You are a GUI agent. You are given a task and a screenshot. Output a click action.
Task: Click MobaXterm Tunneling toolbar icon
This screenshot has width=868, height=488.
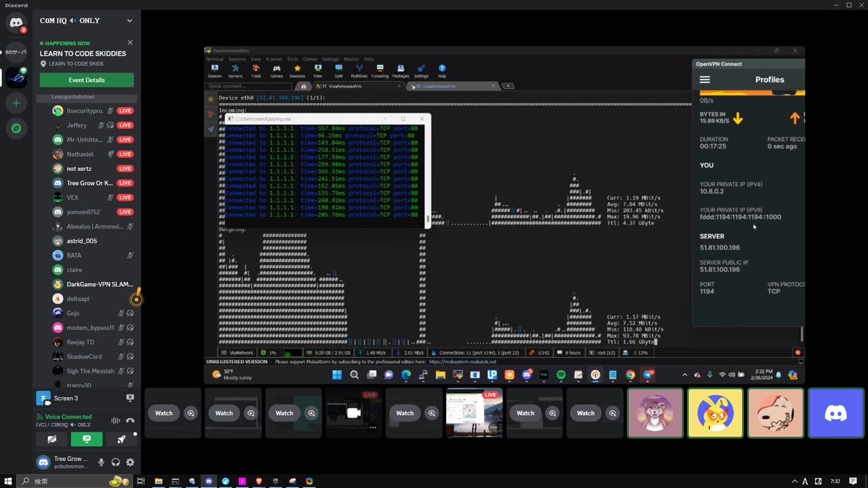point(380,71)
